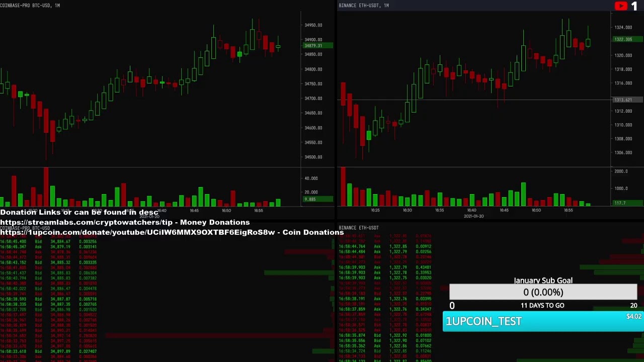Click the ETH volume value 117.7 label
Viewport: 644px width, 362px height.
pyautogui.click(x=627, y=203)
